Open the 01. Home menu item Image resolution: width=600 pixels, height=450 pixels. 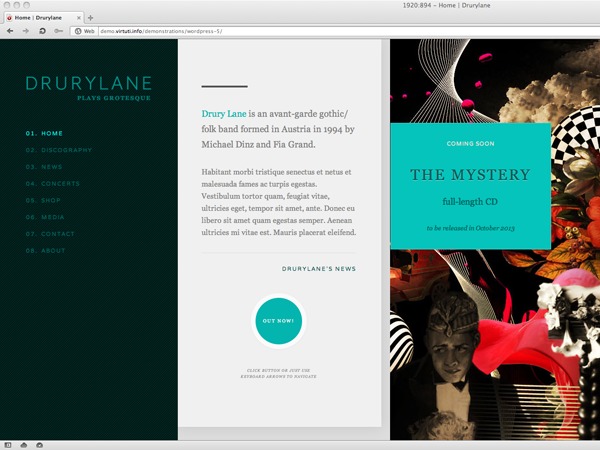[x=44, y=134]
